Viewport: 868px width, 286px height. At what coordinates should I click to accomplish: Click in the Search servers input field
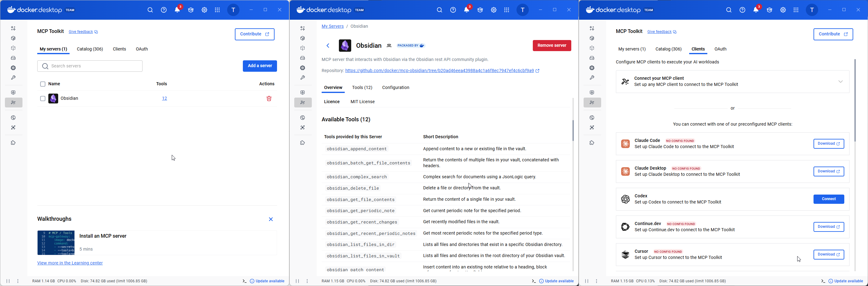pyautogui.click(x=90, y=66)
